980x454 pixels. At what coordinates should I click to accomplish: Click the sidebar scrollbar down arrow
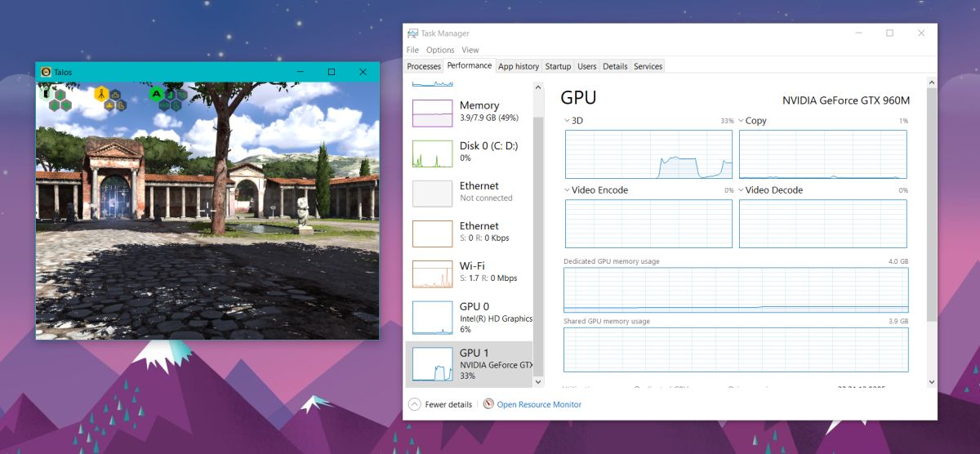[x=537, y=381]
